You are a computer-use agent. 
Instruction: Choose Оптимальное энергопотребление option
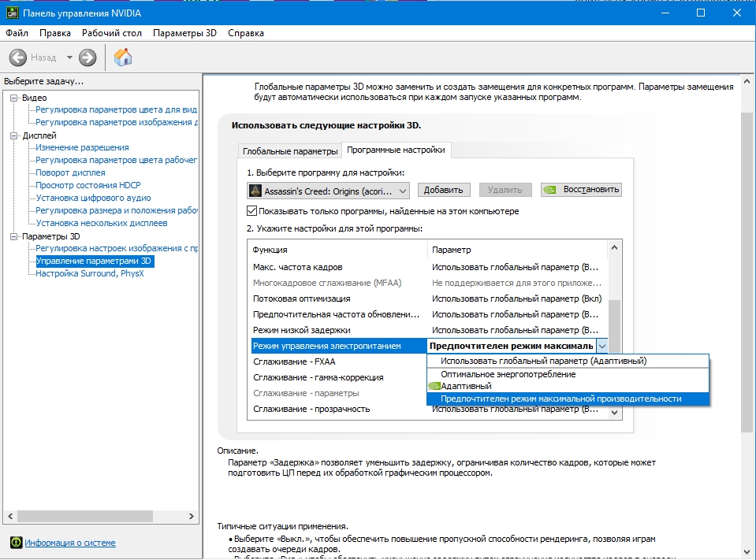tap(568, 374)
